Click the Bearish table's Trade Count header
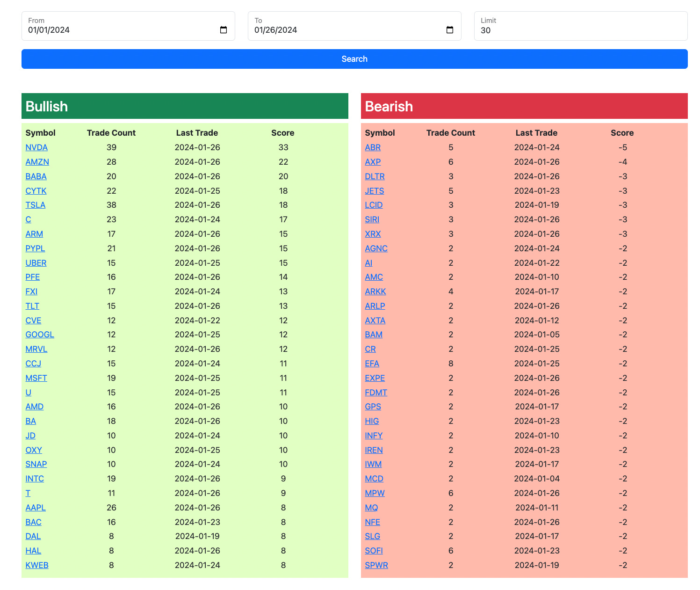The image size is (700, 590). tap(451, 133)
